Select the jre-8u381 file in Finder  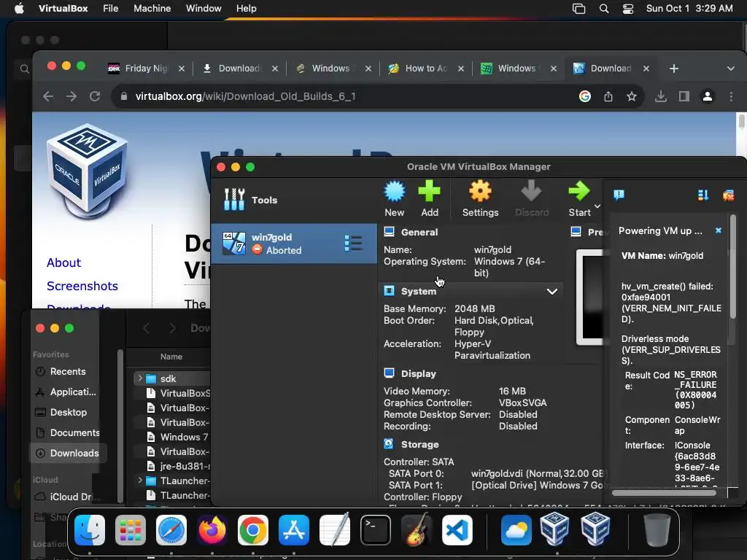(177, 466)
